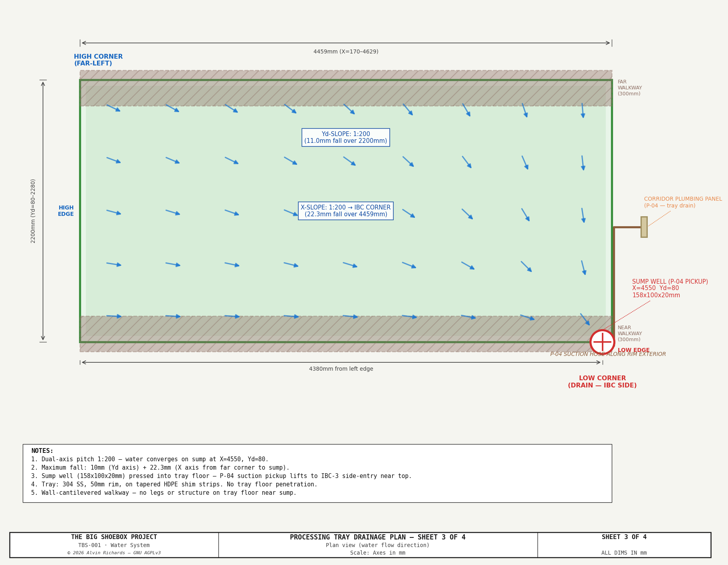Click THE BIG SHOEBOX PROJECT title
The width and height of the screenshot is (728, 565).
pyautogui.click(x=114, y=537)
